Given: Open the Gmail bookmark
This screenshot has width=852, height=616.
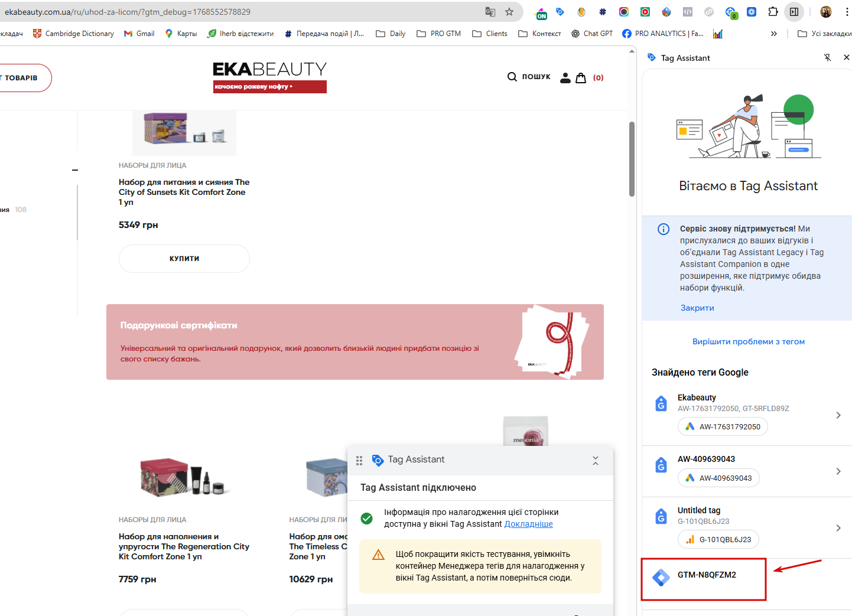Looking at the screenshot, I should pyautogui.click(x=139, y=34).
